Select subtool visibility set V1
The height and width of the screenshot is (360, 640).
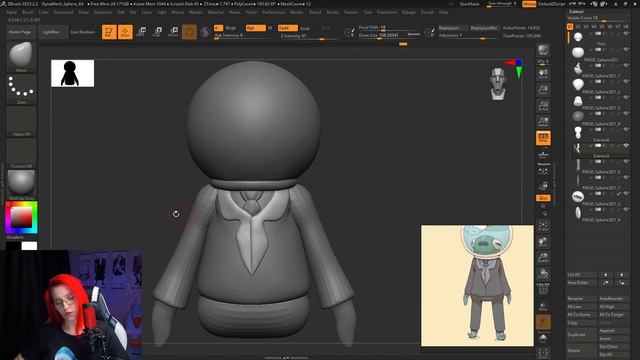[x=570, y=27]
